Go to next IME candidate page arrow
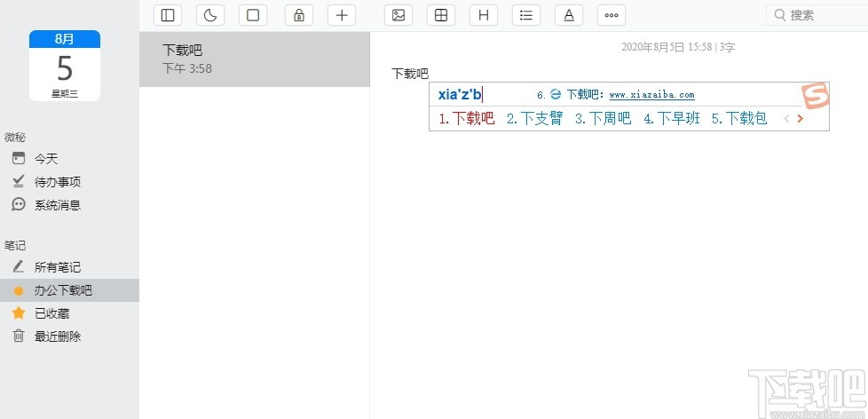The width and height of the screenshot is (868, 419). point(800,118)
